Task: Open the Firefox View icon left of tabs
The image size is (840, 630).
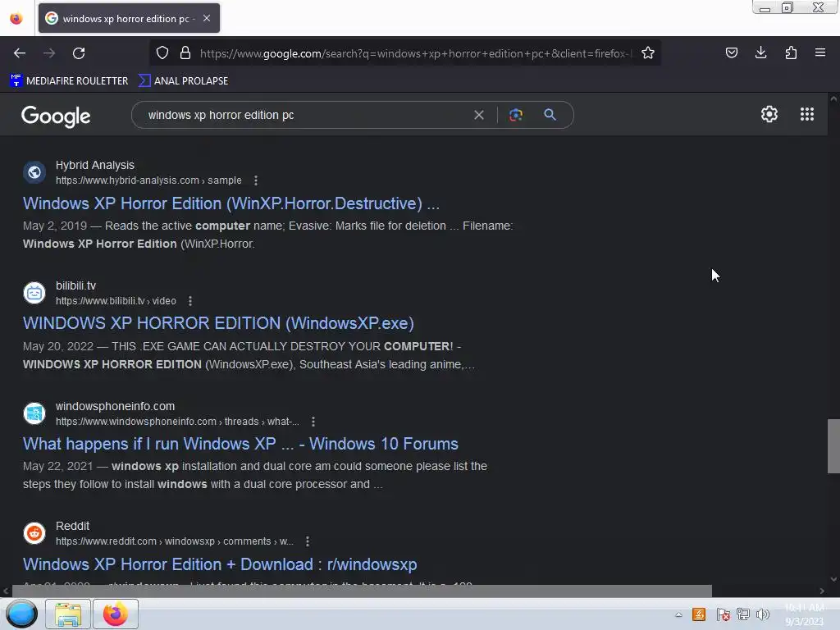Action: (x=16, y=19)
